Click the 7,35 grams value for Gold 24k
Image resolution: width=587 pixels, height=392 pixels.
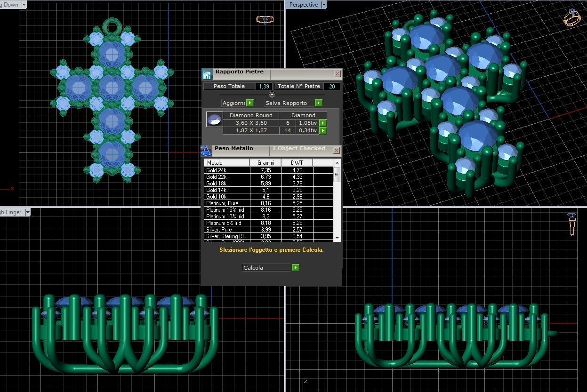point(265,170)
